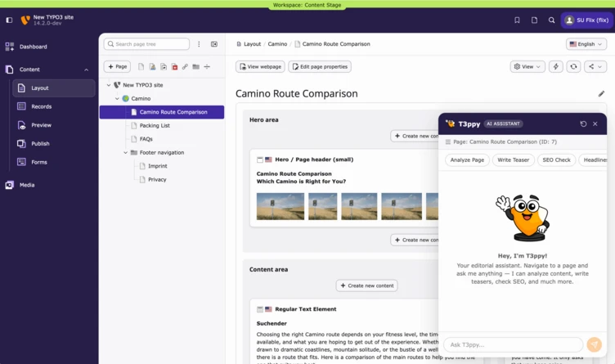Select Privacy page in tree
Image resolution: width=615 pixels, height=364 pixels.
point(157,180)
